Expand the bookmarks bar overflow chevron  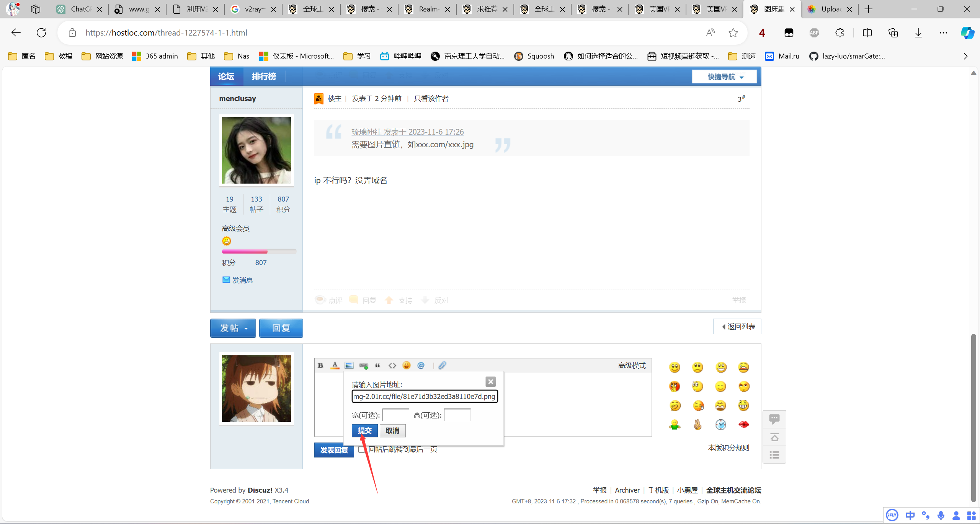[965, 56]
